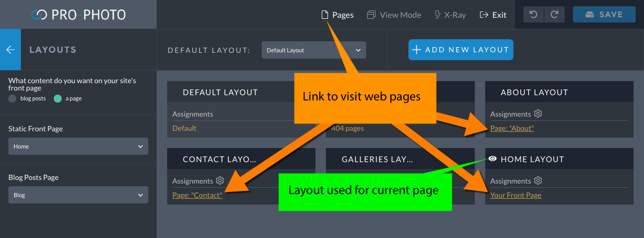Screen dimensions: 644x238
Task: Visit the Page: "Contact" link
Action: 197,195
